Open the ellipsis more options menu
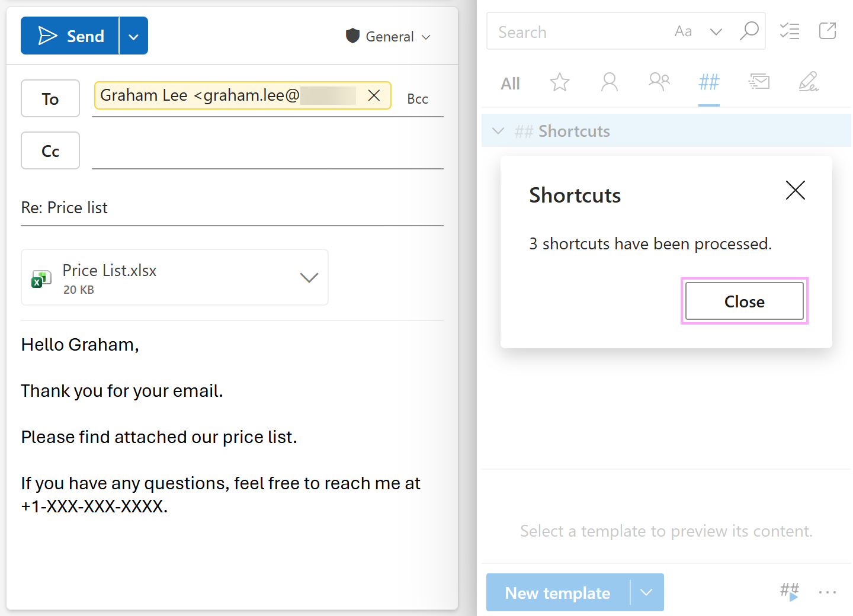The image size is (853, 616). pyautogui.click(x=827, y=592)
